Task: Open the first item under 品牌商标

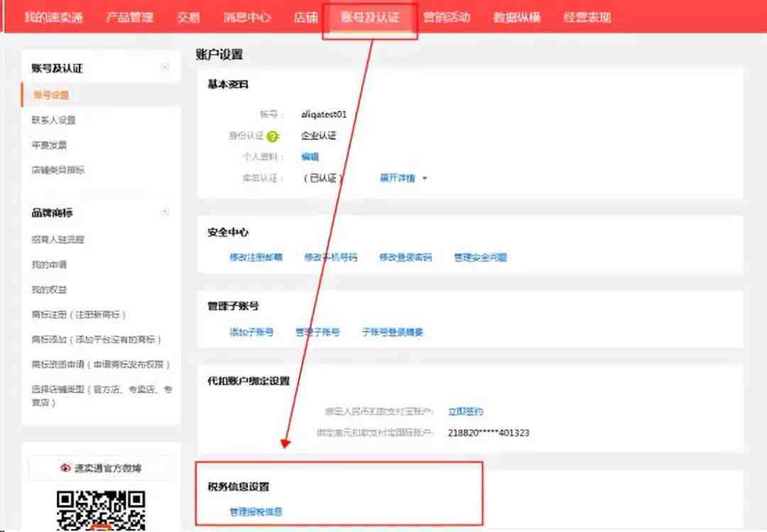Action: coord(58,239)
